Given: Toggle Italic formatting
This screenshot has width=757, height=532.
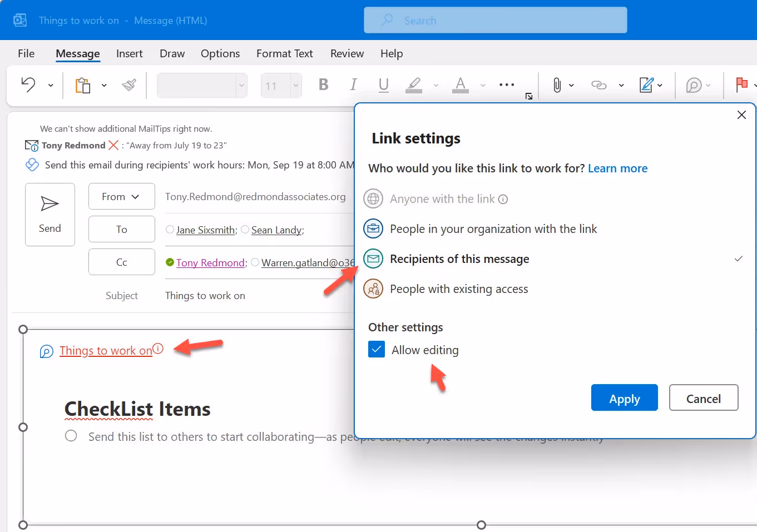Looking at the screenshot, I should click(353, 84).
